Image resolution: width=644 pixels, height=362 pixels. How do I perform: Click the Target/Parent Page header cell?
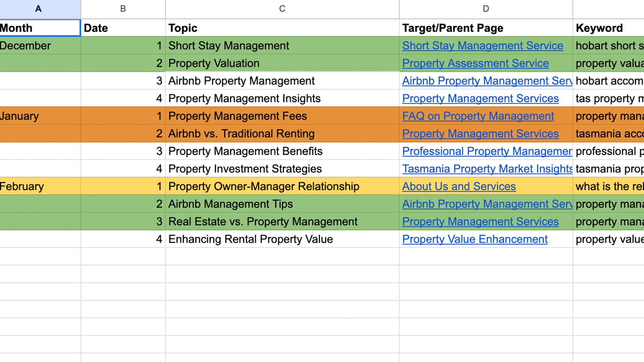[486, 28]
